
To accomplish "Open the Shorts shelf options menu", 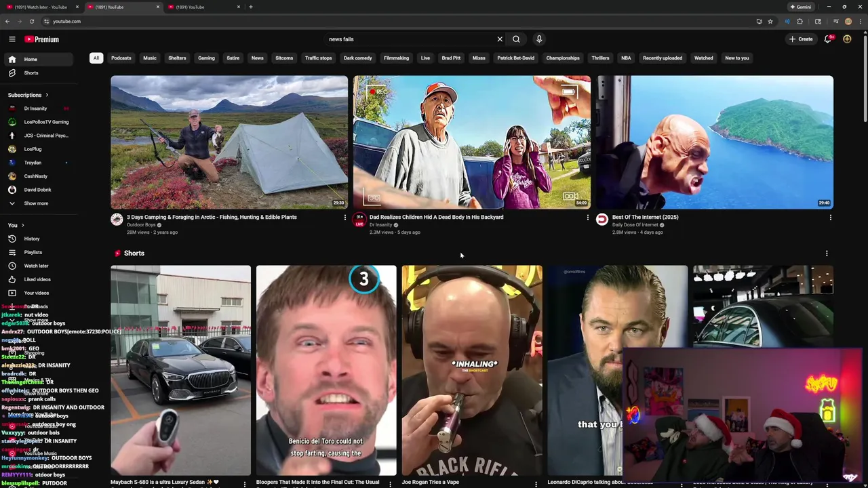I will click(x=826, y=253).
